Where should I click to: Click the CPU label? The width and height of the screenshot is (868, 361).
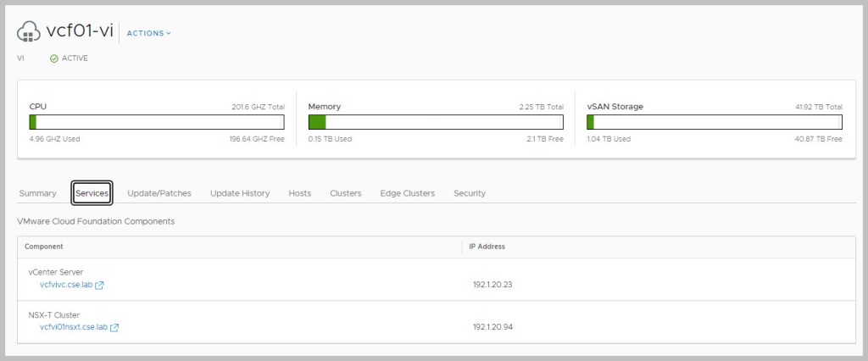coord(37,106)
